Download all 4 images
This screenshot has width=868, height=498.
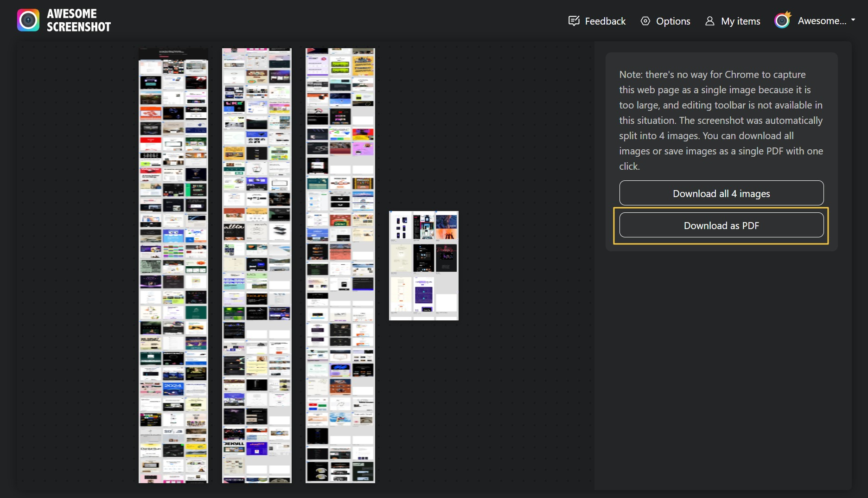click(x=721, y=193)
